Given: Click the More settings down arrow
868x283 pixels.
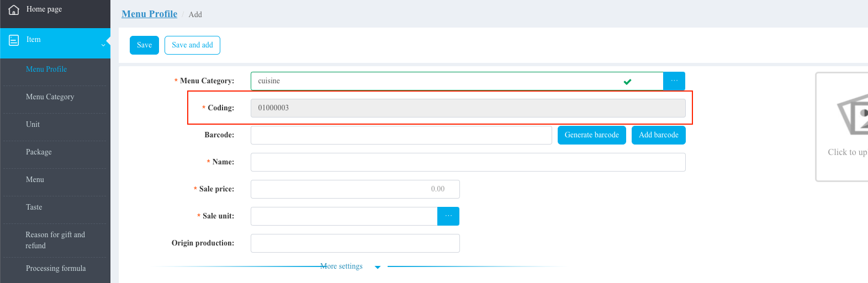Looking at the screenshot, I should pyautogui.click(x=378, y=267).
